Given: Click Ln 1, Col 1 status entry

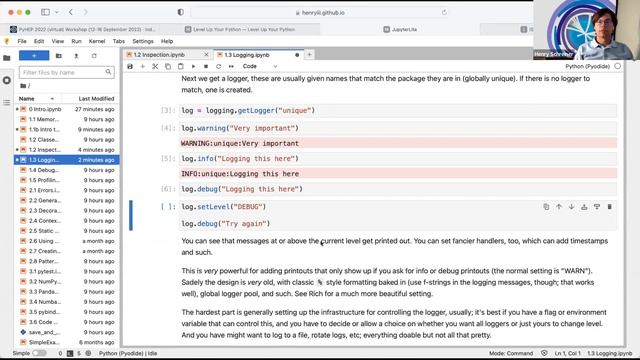Looking at the screenshot, I should (x=567, y=353).
